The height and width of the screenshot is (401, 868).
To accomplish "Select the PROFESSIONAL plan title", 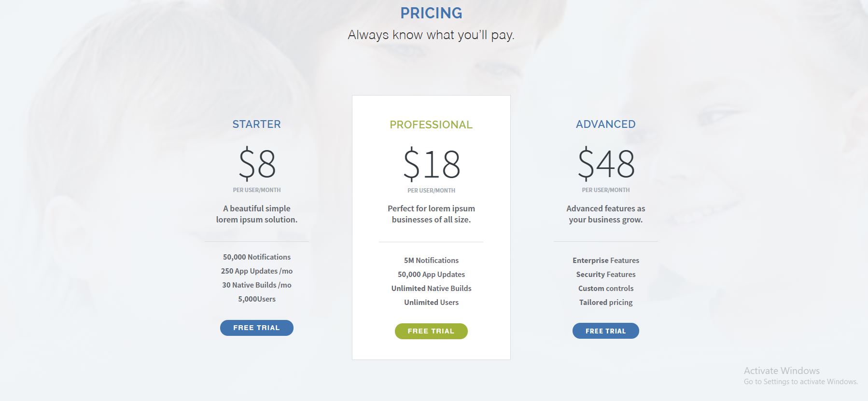I will point(431,124).
